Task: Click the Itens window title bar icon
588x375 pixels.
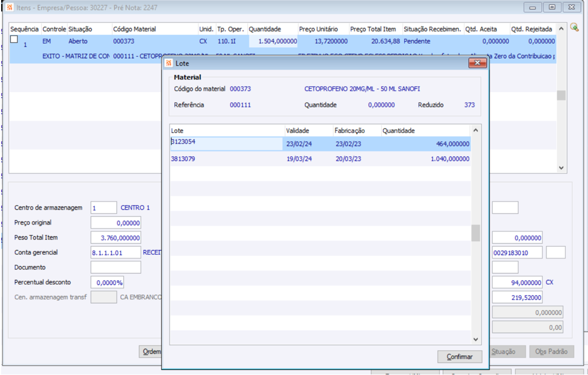Action: (x=9, y=7)
